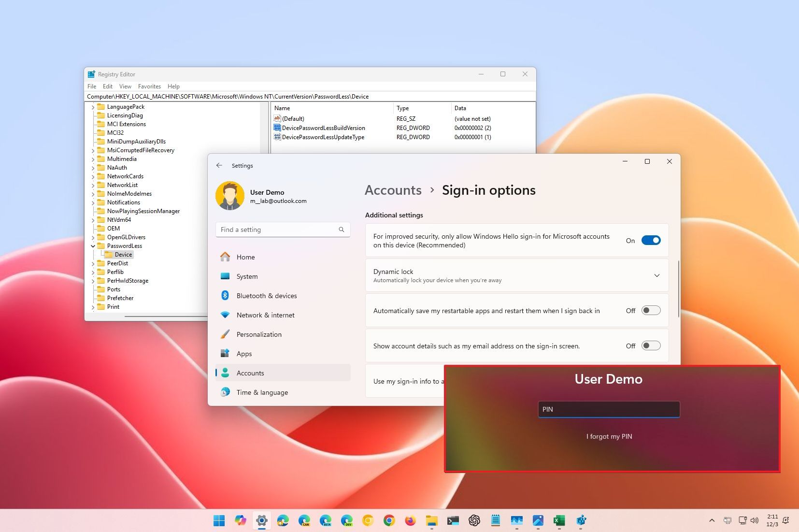The image size is (799, 532).
Task: Launch ChatGPT from the taskbar
Action: pos(474,520)
